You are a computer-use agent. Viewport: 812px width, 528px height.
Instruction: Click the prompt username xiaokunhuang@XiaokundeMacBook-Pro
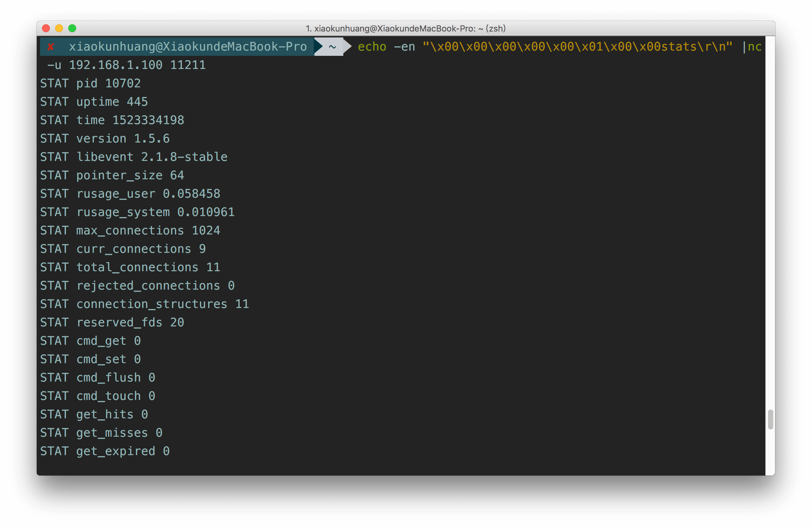tap(188, 46)
